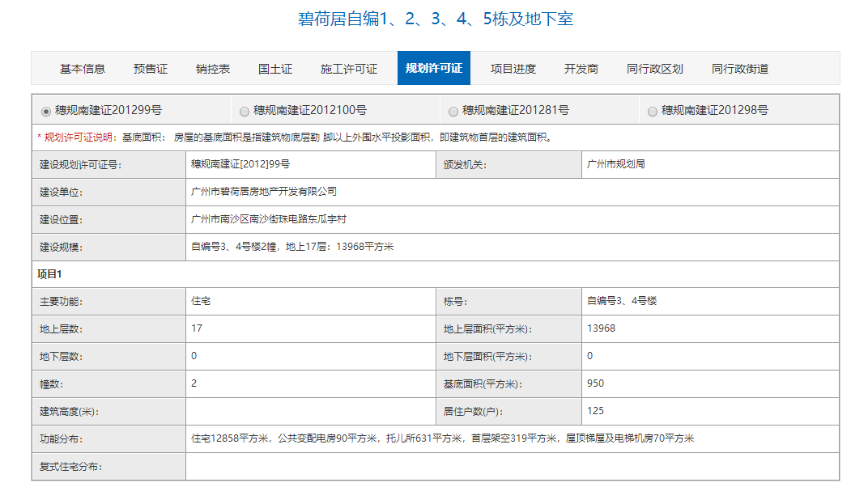Open the 开发商 tab

tap(581, 69)
